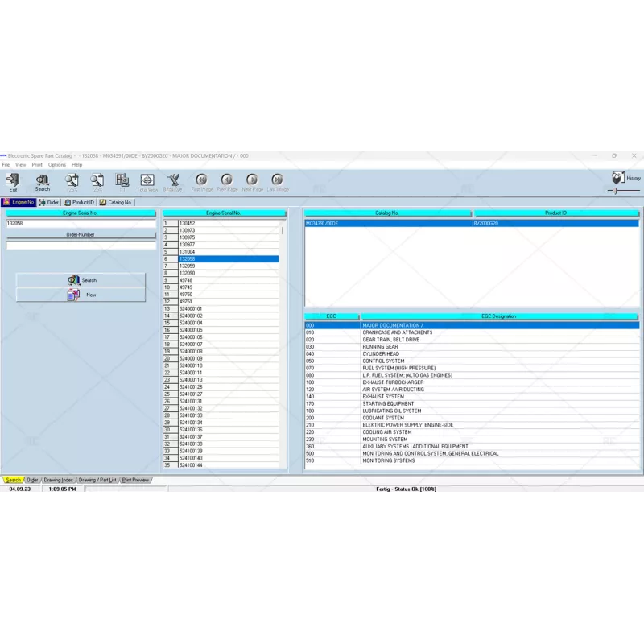The width and height of the screenshot is (644, 644).
Task: Click the +25% zoom in icon
Action: (x=72, y=181)
